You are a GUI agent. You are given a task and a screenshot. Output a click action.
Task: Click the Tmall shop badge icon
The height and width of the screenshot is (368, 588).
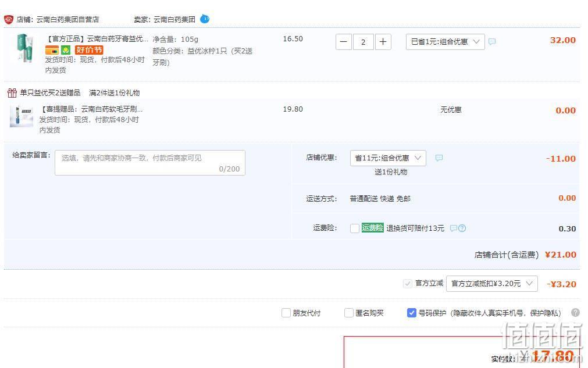click(x=9, y=19)
